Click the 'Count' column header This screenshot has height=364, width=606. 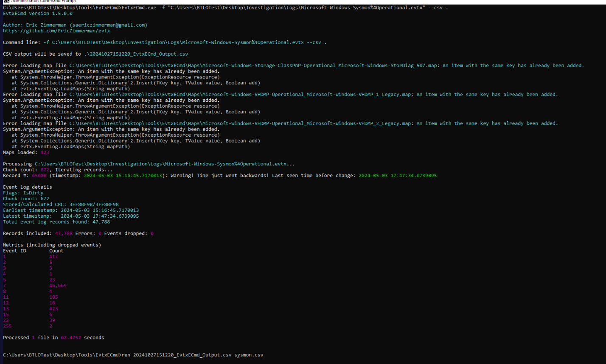[56, 250]
